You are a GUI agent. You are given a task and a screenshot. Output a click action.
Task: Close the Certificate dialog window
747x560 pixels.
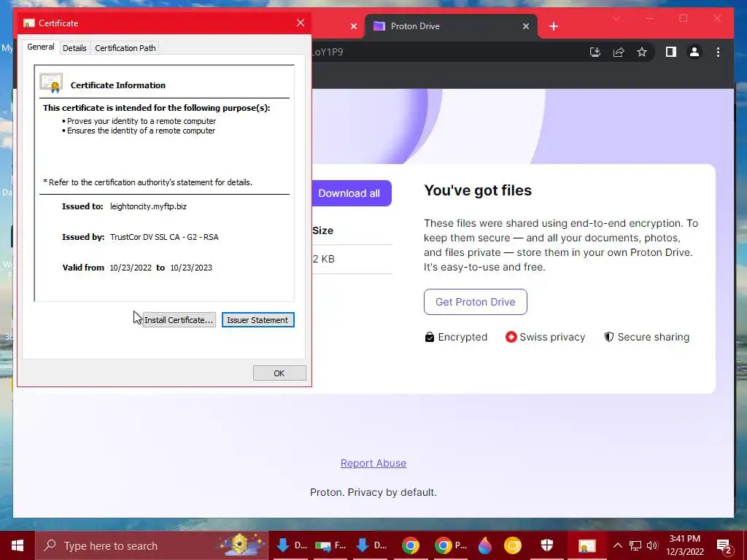300,23
